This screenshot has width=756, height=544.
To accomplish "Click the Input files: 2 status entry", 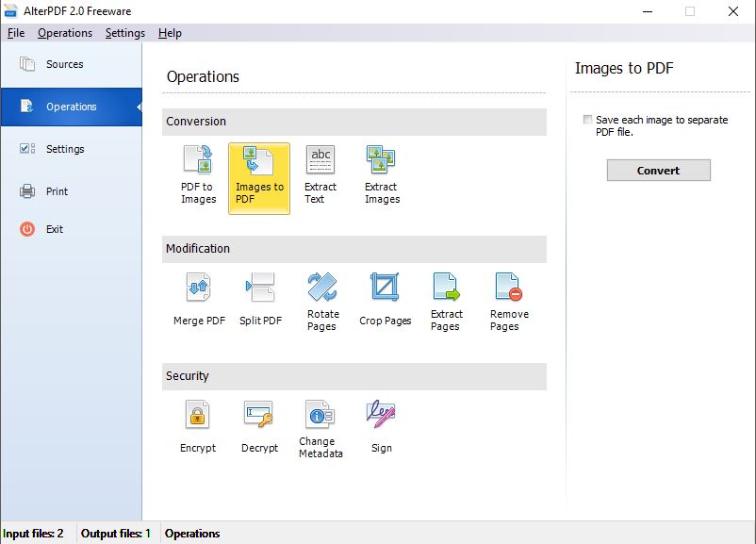I will [33, 534].
